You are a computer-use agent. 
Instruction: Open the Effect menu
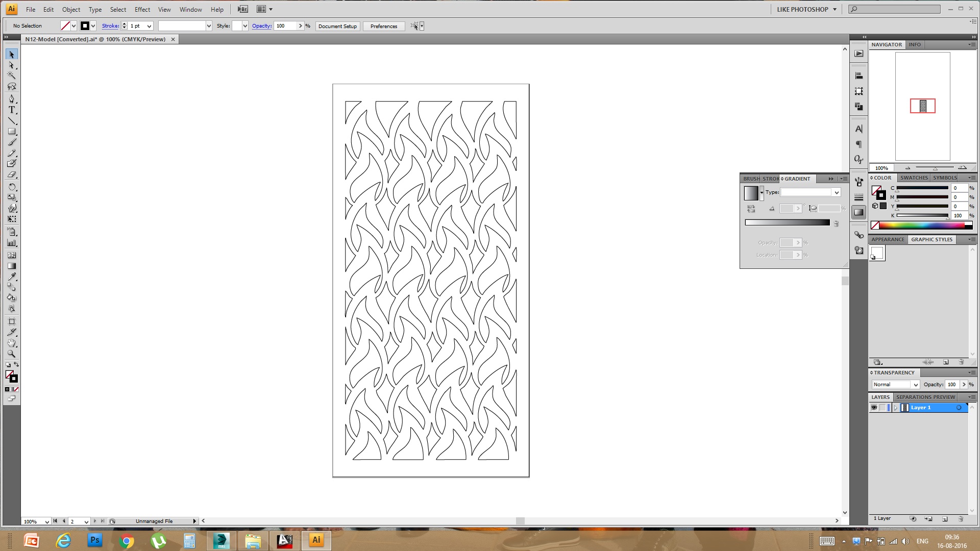point(142,9)
